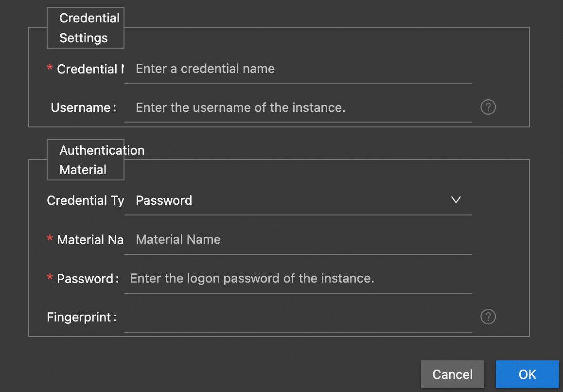This screenshot has height=392, width=563.
Task: Open the Password credential type selector
Action: click(292, 200)
